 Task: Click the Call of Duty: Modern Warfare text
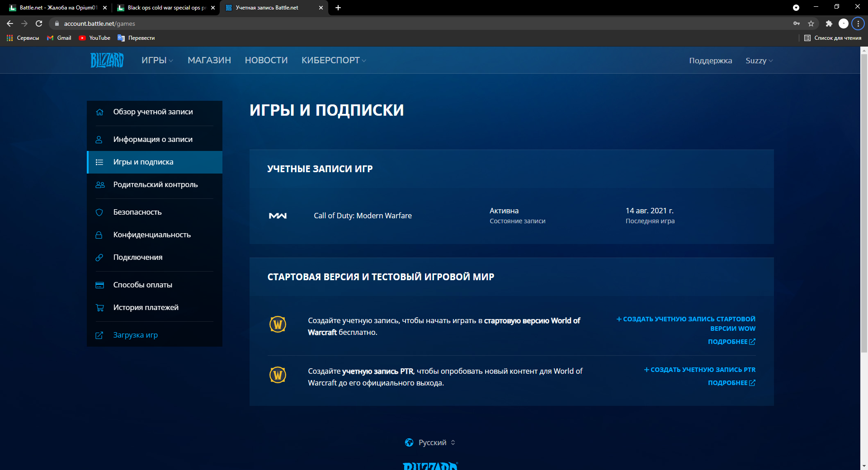pos(363,216)
